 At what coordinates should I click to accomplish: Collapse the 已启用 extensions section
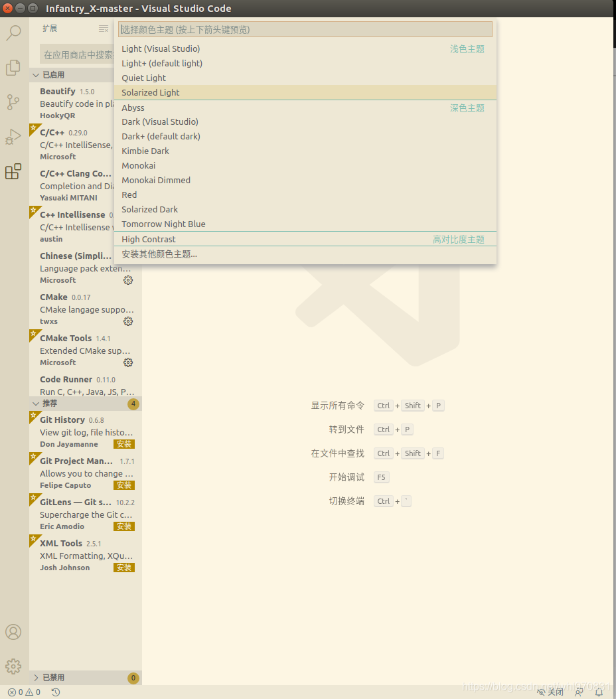[x=73, y=75]
